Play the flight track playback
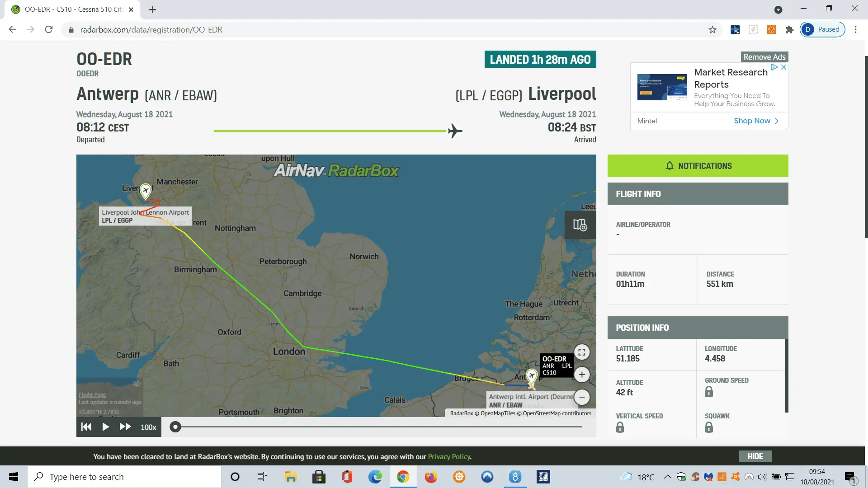The image size is (868, 488). (x=105, y=427)
